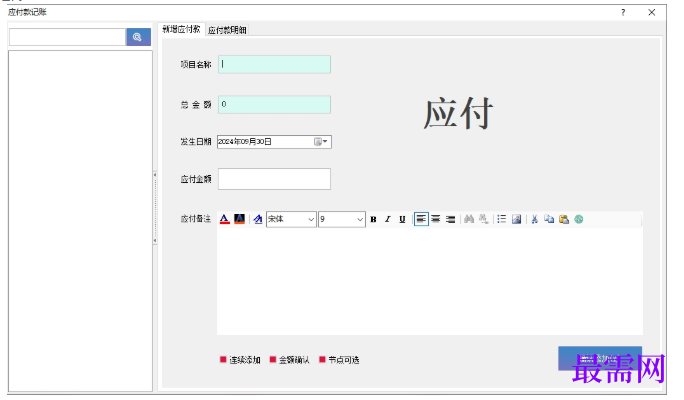
Task: Toggle the 节点可选 checkbox
Action: point(322,359)
